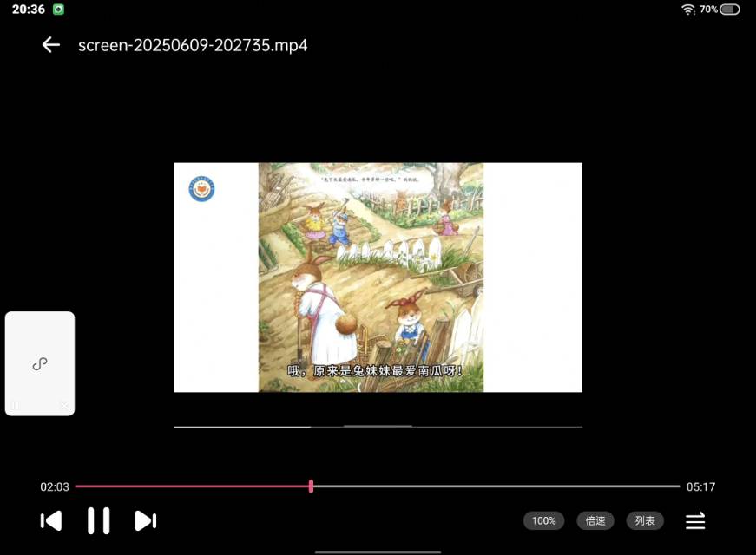The image size is (756, 555).
Task: Click the elapsed time 02:03
Action: tap(55, 486)
